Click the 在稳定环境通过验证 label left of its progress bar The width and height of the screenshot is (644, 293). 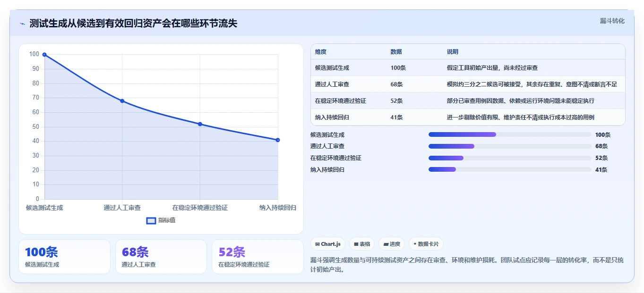336,158
